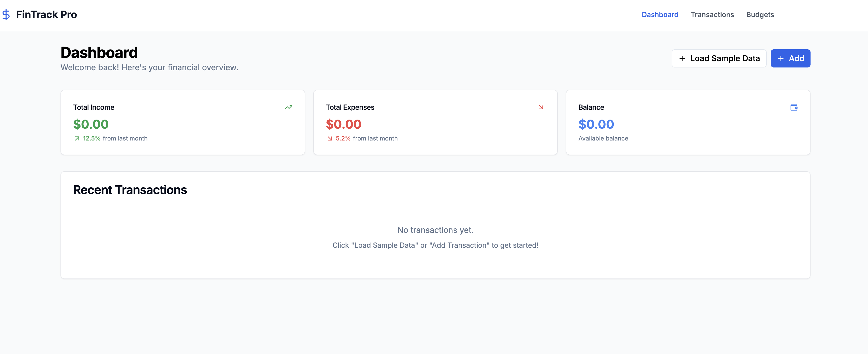Click the downward arrow beside 5.2% stat
The image size is (868, 354).
(330, 138)
